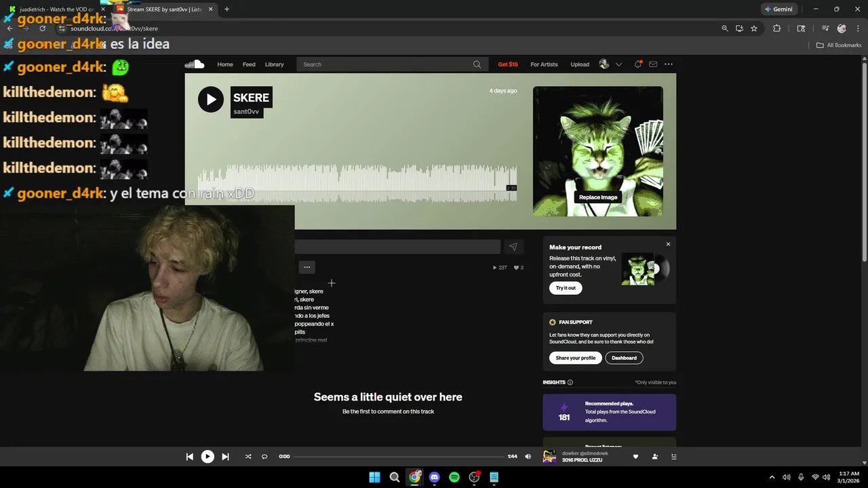This screenshot has height=488, width=868.
Task: Open the header three-dots more menu
Action: coord(669,64)
